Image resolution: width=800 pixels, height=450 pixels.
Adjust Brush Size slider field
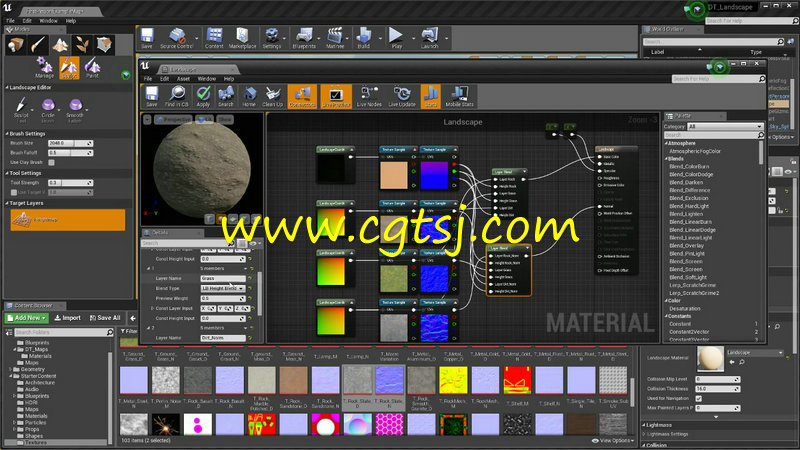[x=70, y=143]
